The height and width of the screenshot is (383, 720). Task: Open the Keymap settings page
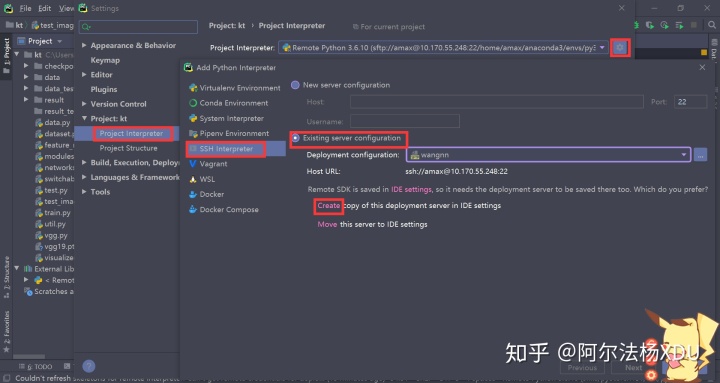[105, 60]
